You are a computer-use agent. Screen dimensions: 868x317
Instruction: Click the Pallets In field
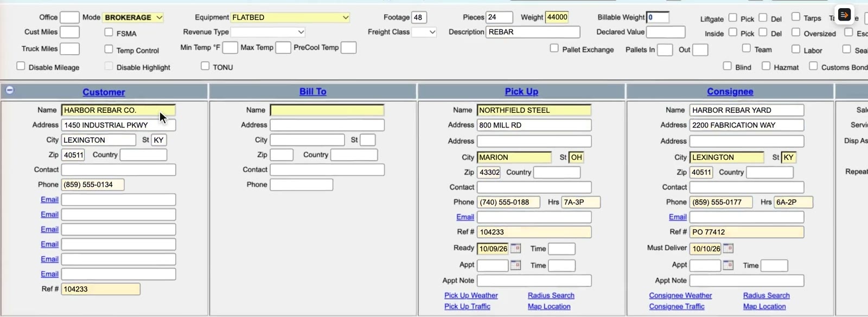click(665, 50)
